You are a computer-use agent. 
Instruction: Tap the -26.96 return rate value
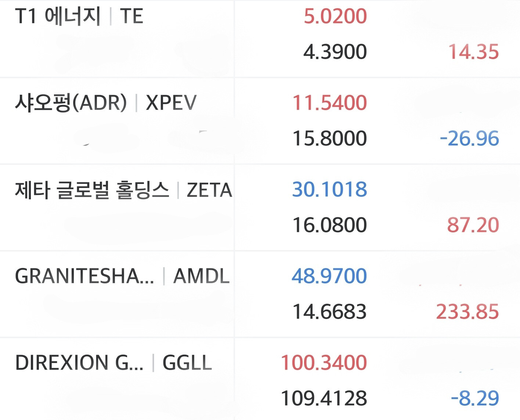coord(469,138)
